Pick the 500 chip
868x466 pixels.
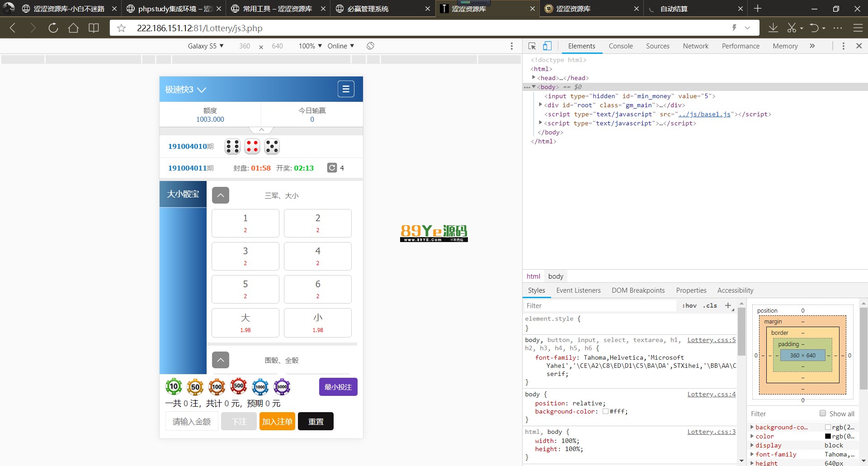tap(239, 386)
